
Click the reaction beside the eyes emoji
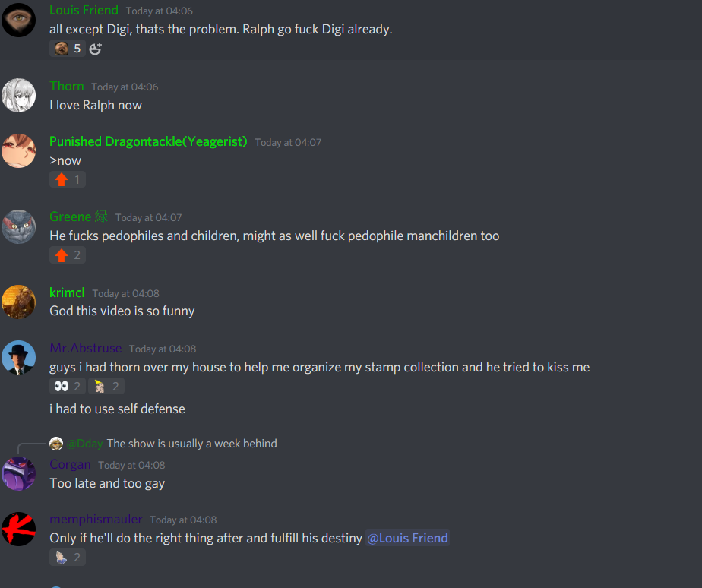click(106, 386)
